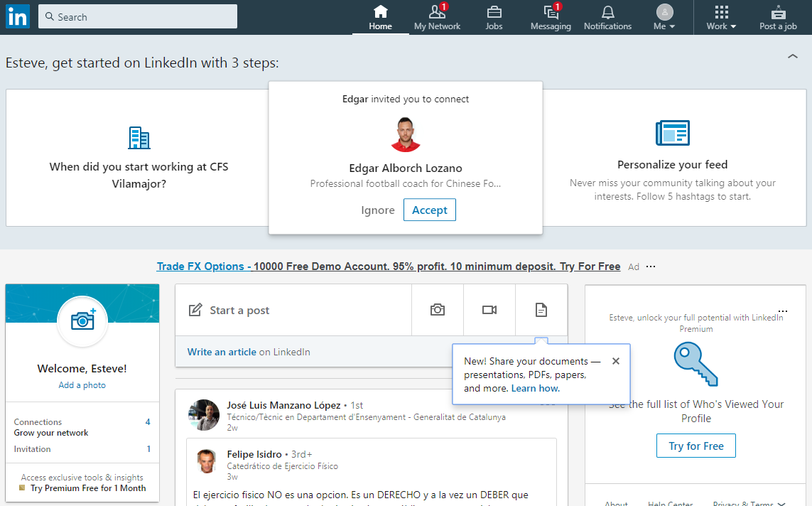Screen dimensions: 812x506
Task: Click Post a job icon
Action: tap(778, 13)
